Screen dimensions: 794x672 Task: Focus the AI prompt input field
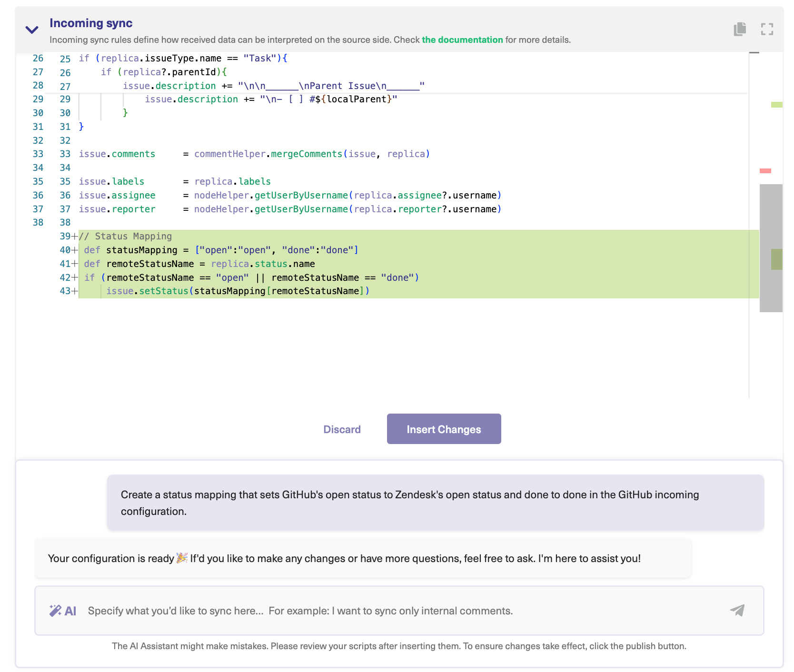[399, 611]
